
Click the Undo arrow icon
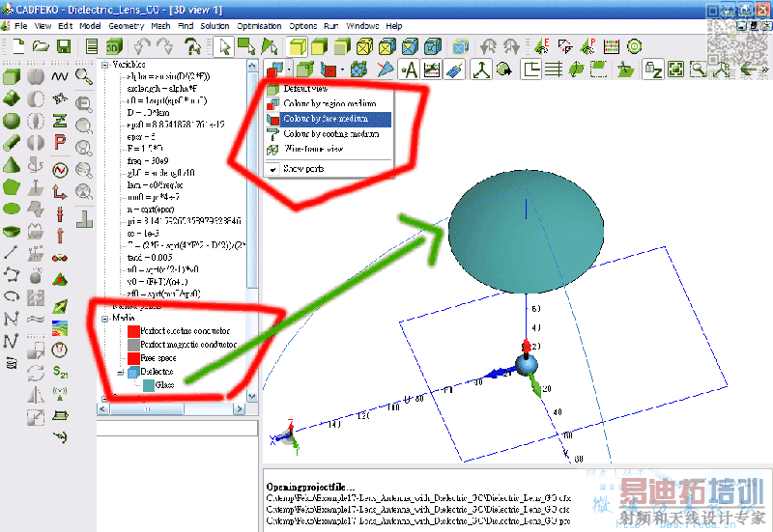[x=142, y=46]
